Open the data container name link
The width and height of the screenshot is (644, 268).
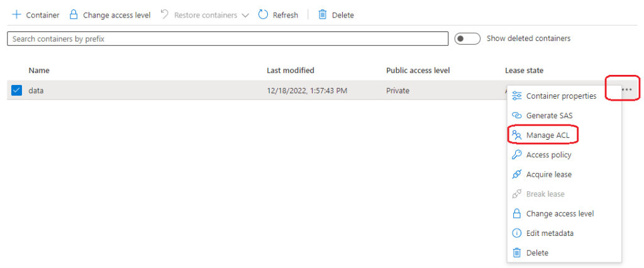pos(36,91)
